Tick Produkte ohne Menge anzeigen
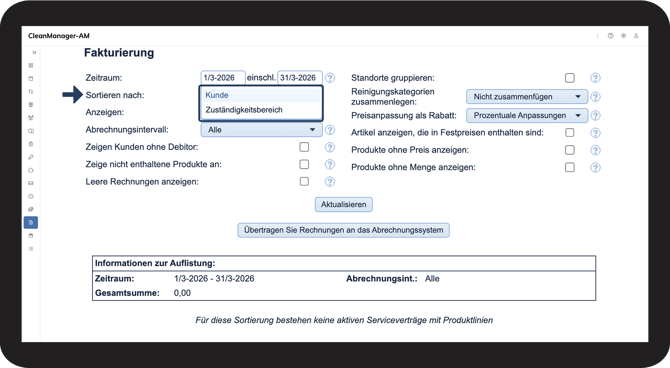Image resolution: width=670 pixels, height=368 pixels. click(x=570, y=167)
